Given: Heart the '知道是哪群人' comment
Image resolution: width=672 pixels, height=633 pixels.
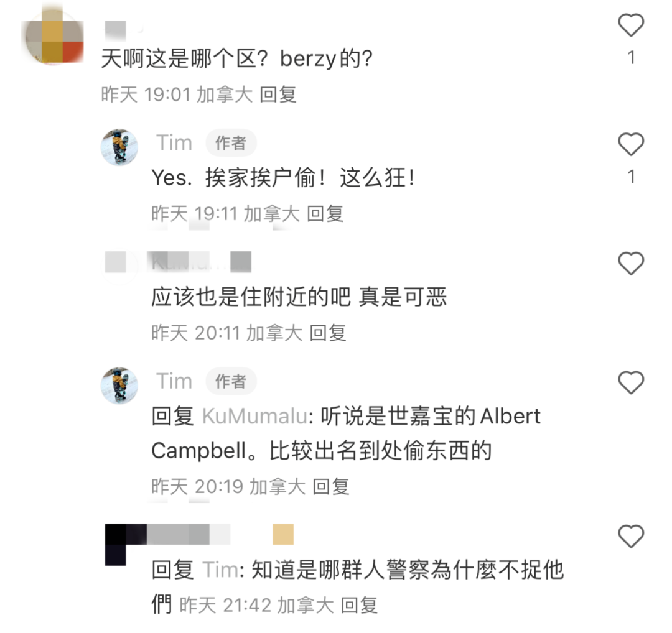Looking at the screenshot, I should point(631,536).
